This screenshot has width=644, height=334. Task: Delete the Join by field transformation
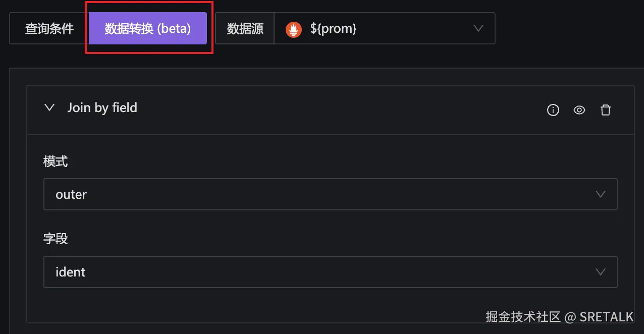tap(606, 110)
